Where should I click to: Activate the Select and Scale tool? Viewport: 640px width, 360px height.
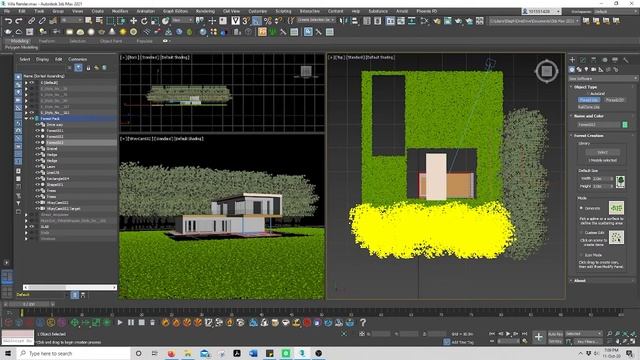[x=155, y=21]
